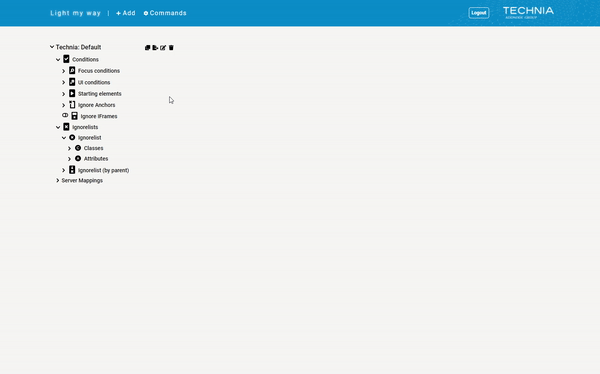Click the Starting elements play icon
The height and width of the screenshot is (374, 600).
tap(72, 93)
